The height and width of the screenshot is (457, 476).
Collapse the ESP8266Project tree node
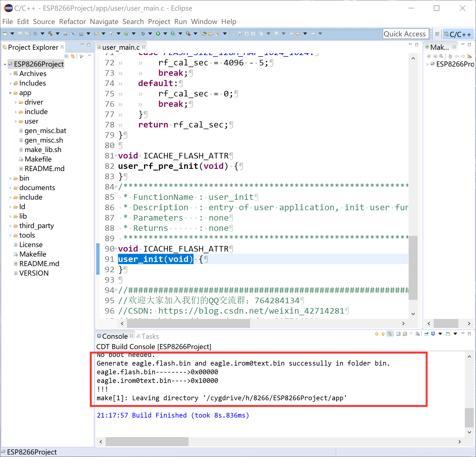(5, 65)
